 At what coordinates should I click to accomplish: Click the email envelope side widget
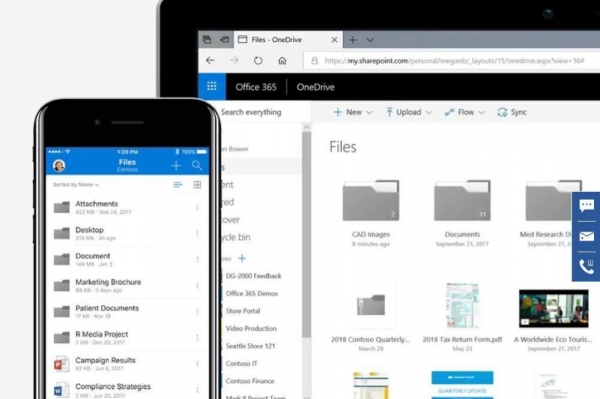(587, 236)
